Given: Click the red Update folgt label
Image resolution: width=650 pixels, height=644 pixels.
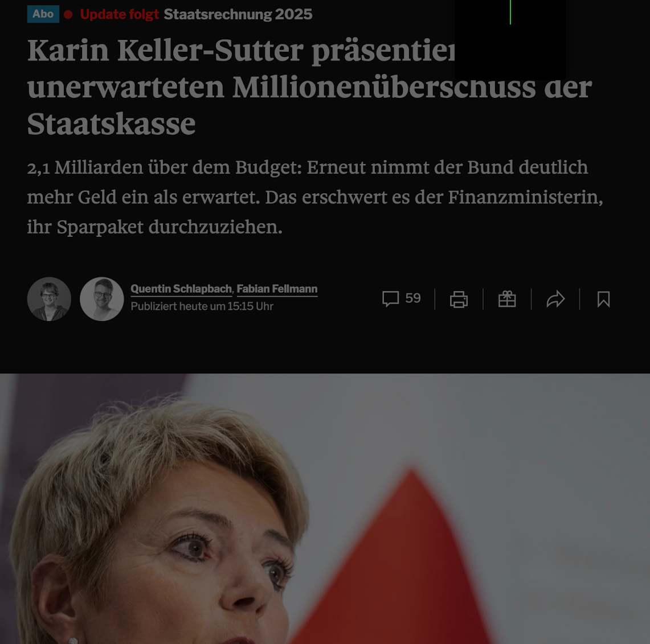Looking at the screenshot, I should 120,14.
